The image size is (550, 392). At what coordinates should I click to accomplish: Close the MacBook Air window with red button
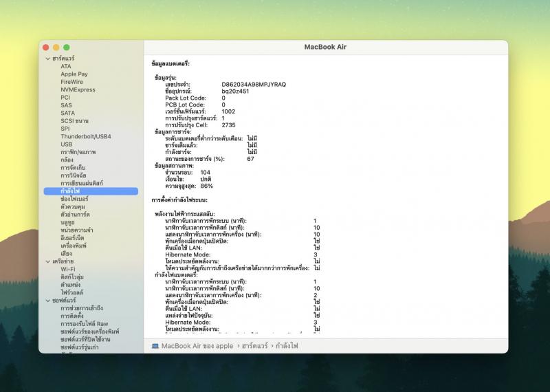tap(45, 47)
